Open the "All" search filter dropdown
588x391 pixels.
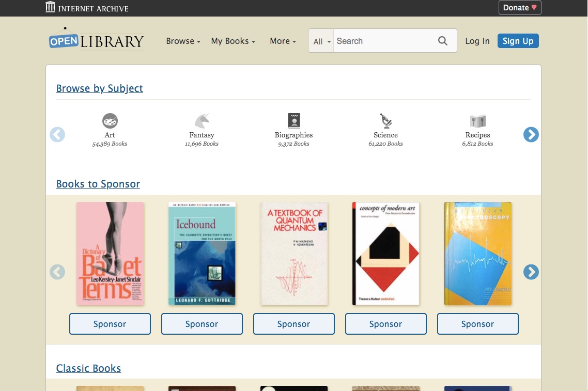click(x=321, y=41)
